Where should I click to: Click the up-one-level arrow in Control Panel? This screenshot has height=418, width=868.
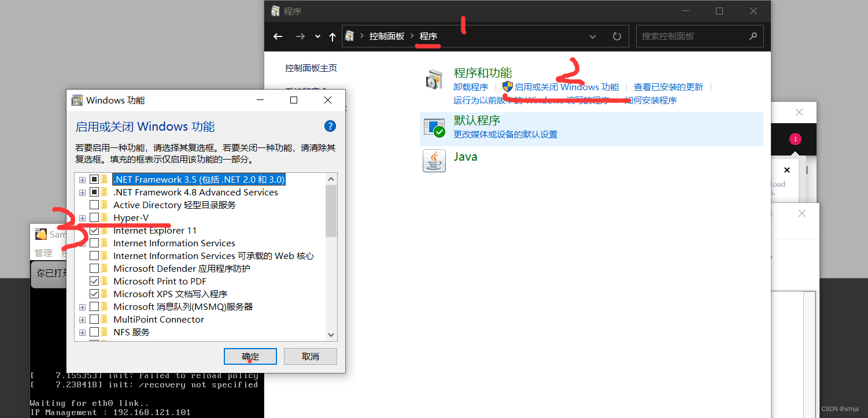pyautogui.click(x=332, y=36)
